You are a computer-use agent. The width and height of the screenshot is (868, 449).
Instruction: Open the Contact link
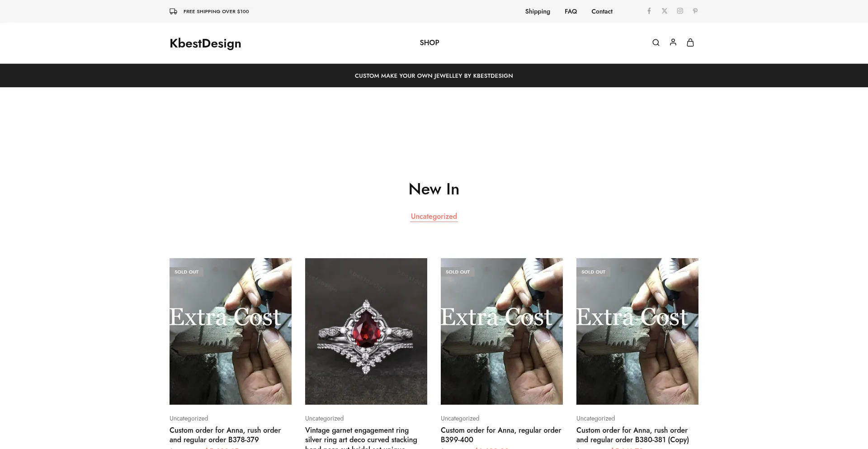602,11
